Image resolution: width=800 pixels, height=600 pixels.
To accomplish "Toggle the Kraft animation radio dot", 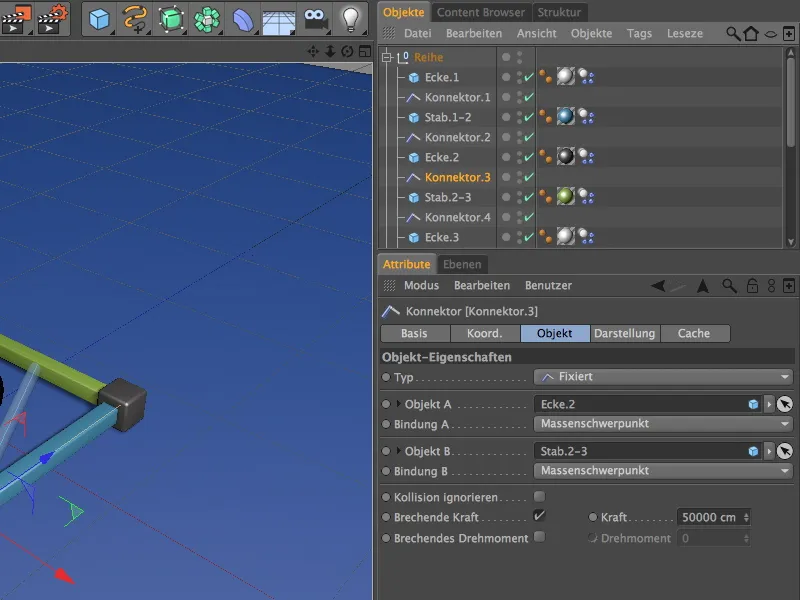I will click(x=592, y=517).
